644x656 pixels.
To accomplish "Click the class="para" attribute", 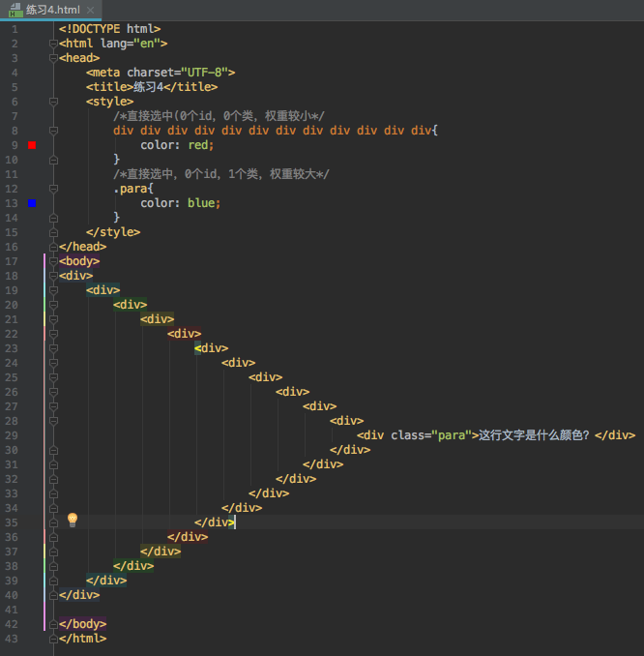I will [431, 435].
